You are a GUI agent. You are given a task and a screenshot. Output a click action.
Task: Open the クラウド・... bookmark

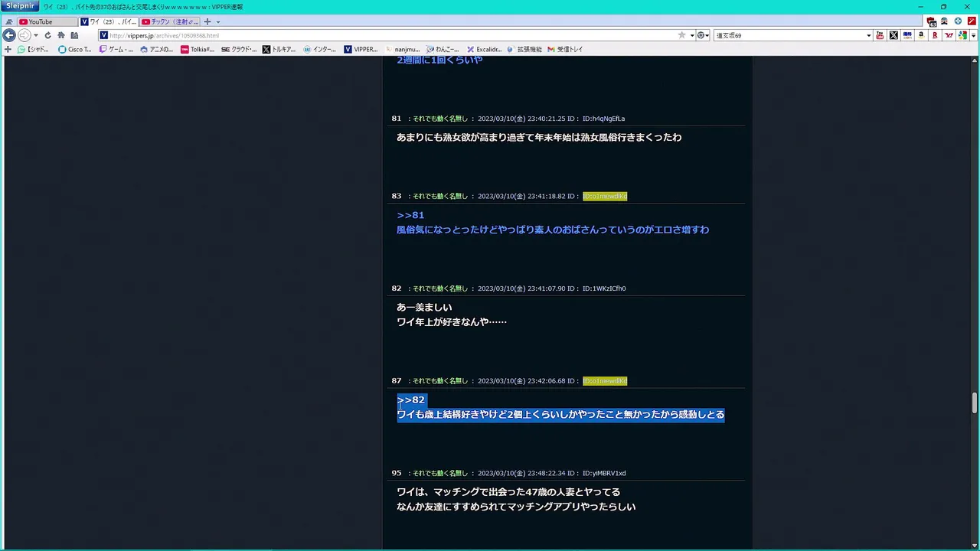(239, 49)
